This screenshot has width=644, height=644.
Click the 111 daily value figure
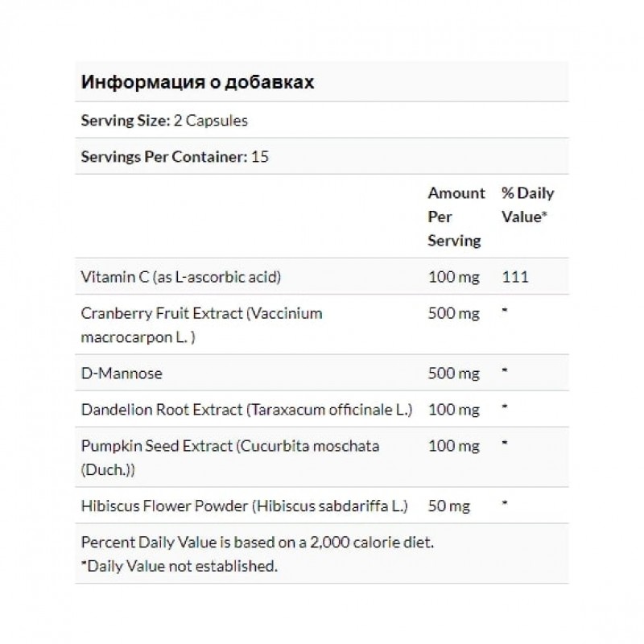(x=514, y=277)
